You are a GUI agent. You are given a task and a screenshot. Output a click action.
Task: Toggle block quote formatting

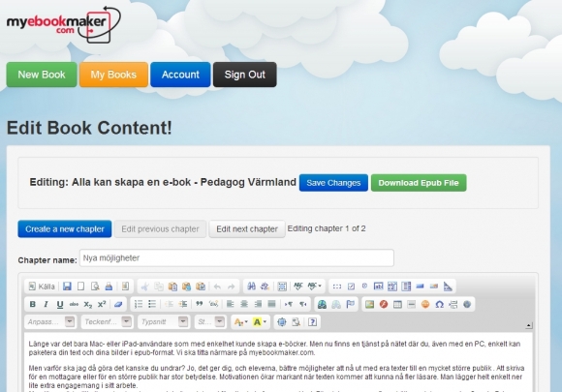tap(200, 304)
